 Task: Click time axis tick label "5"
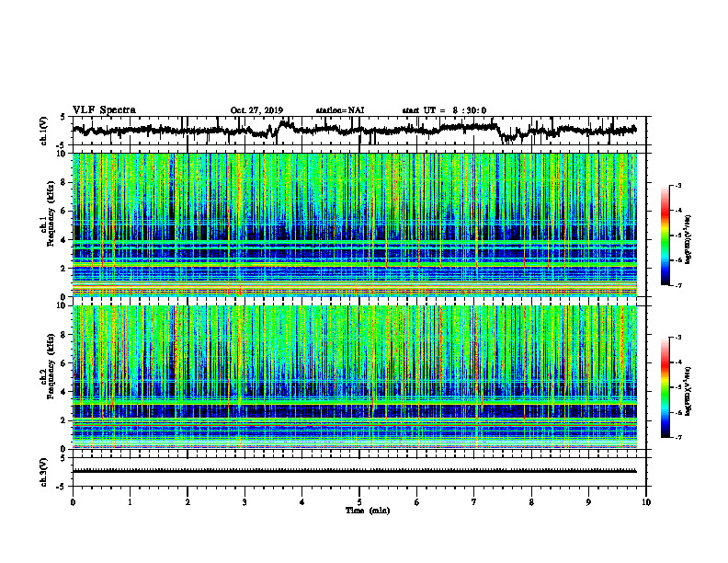click(x=359, y=502)
